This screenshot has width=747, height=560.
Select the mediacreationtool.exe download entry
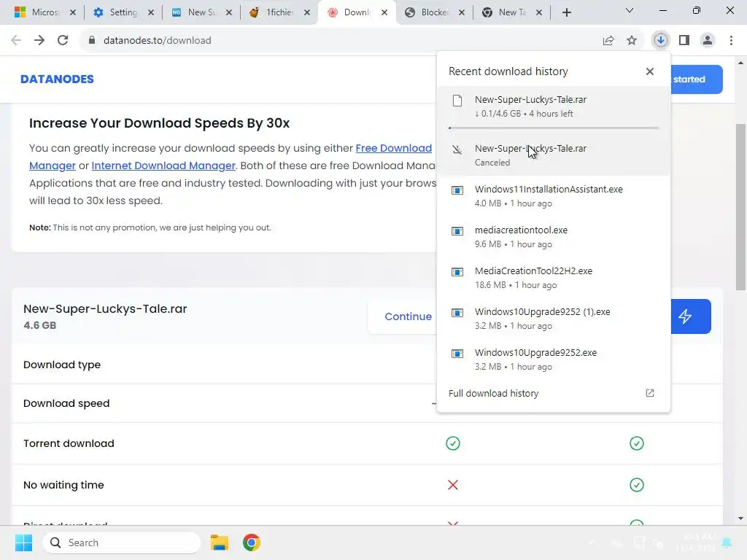point(554,237)
